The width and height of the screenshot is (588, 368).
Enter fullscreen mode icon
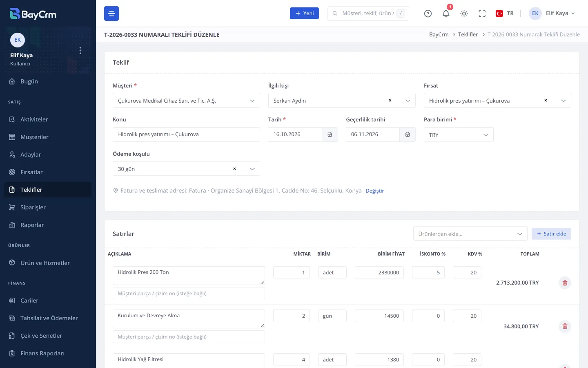[482, 13]
